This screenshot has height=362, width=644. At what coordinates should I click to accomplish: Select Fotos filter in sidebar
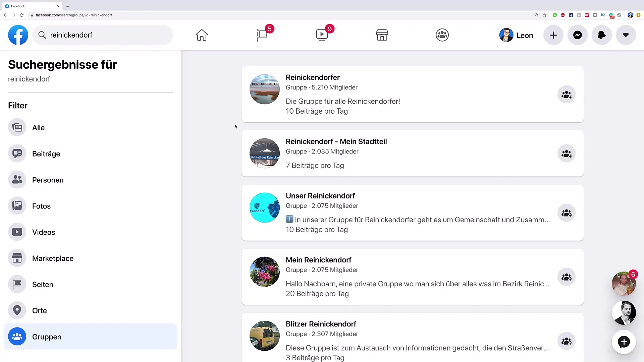(41, 206)
